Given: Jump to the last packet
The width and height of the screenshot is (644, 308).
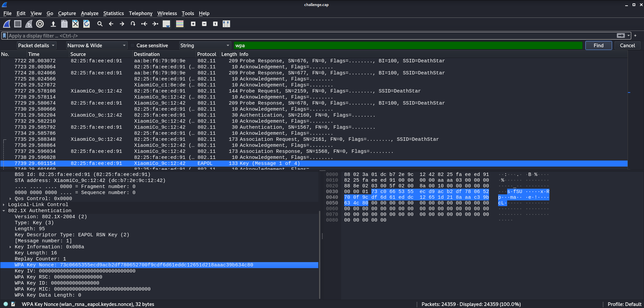Looking at the screenshot, I should 155,24.
